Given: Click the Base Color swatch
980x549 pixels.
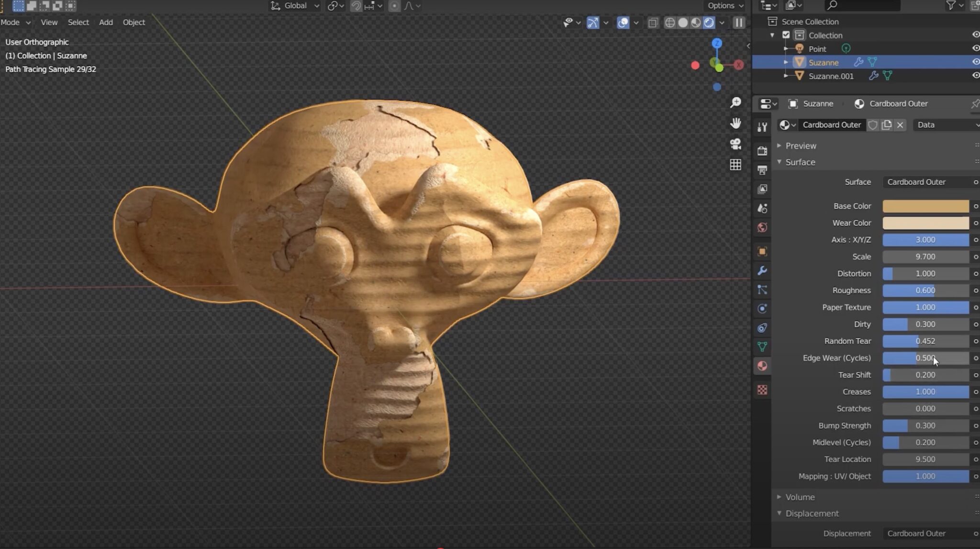Looking at the screenshot, I should click(x=925, y=206).
